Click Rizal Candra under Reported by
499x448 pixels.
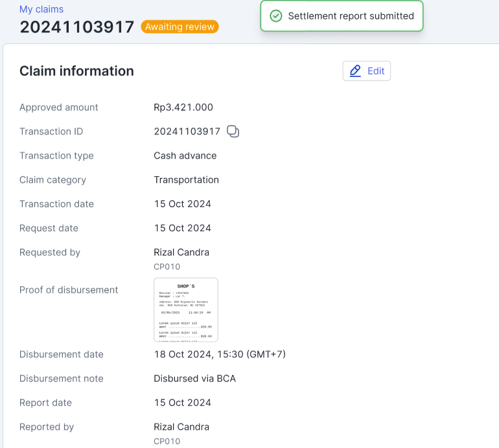coord(181,427)
